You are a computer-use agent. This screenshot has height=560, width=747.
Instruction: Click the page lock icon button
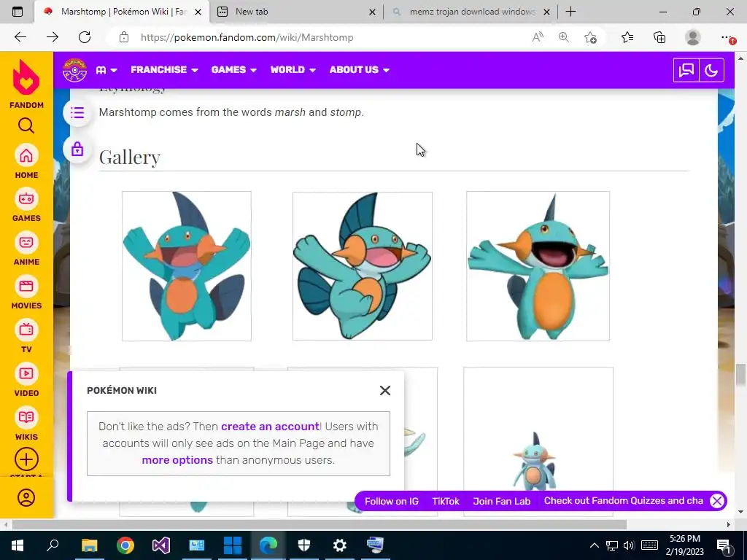77,149
